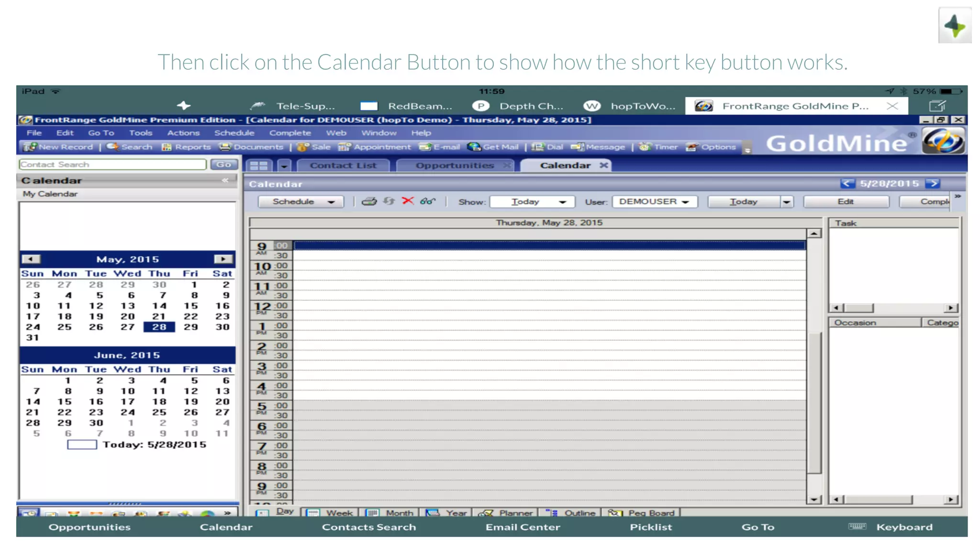Image resolution: width=980 pixels, height=551 pixels.
Task: Open the Schedule menu
Action: [x=234, y=133]
